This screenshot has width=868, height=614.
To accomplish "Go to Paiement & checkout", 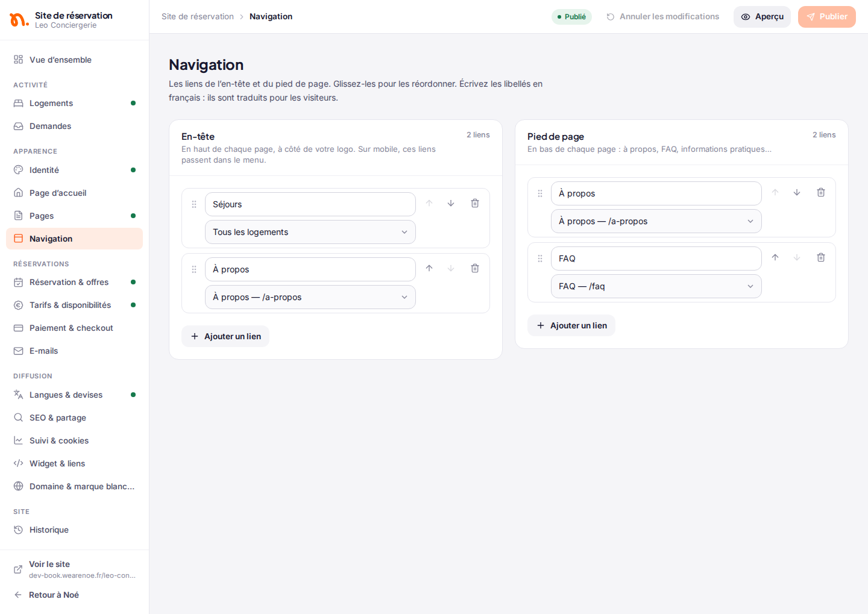I will (x=74, y=328).
